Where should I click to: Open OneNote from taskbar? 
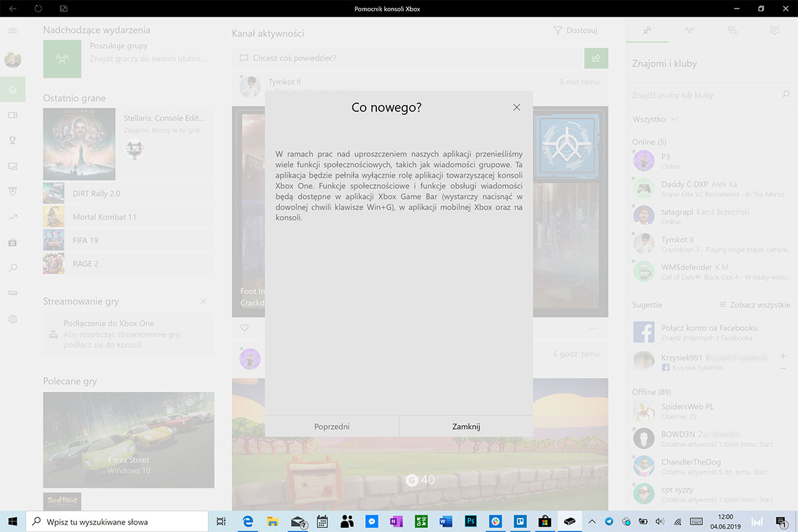396,522
